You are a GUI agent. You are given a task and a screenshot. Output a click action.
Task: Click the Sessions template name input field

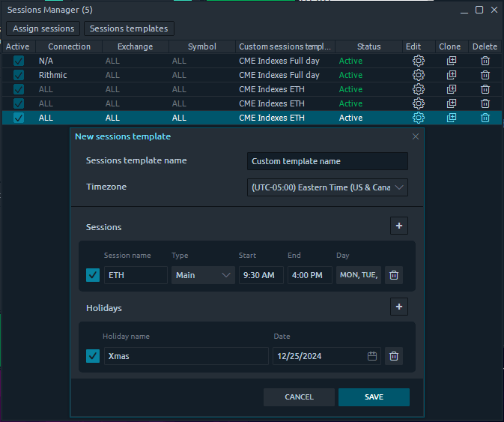327,161
